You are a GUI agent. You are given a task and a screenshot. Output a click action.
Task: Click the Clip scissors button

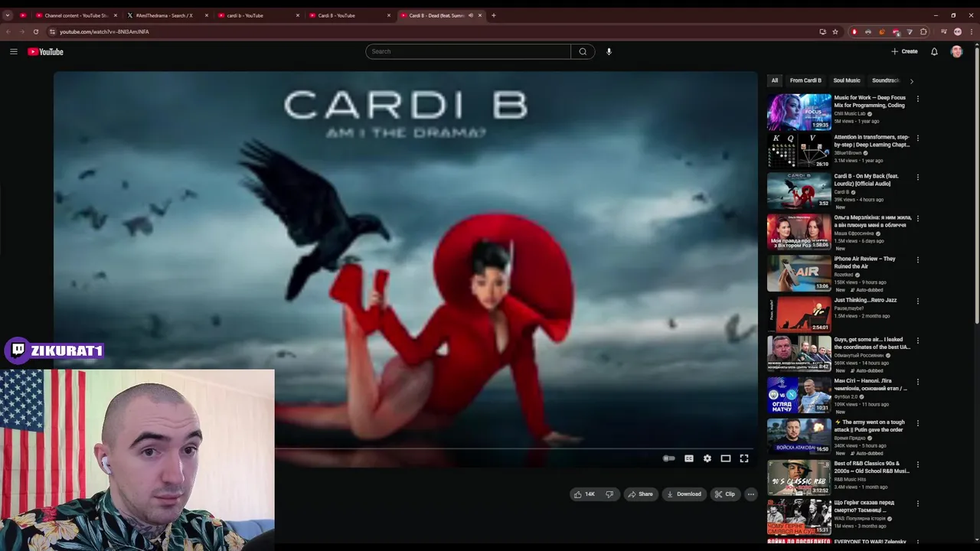point(725,494)
